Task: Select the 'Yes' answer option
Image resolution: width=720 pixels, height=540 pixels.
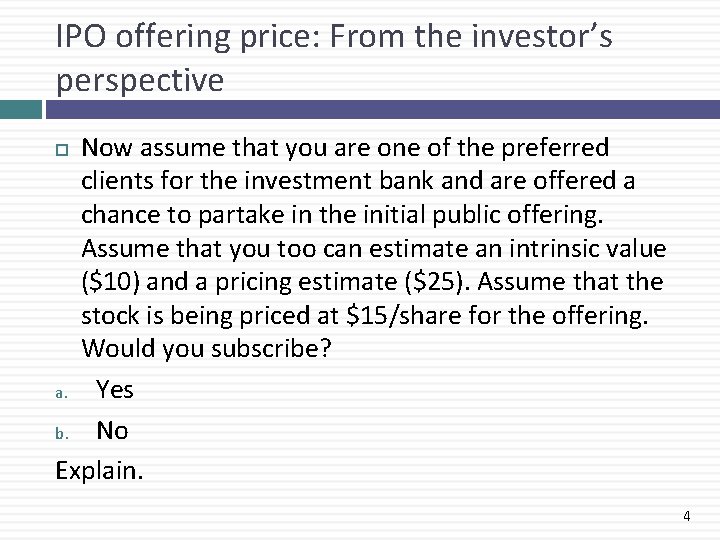Action: pyautogui.click(x=114, y=389)
